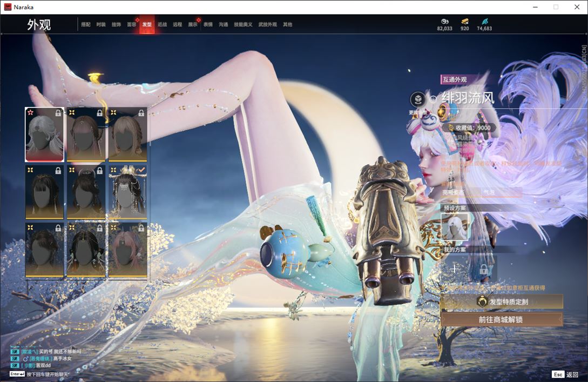Select the white-haired hairstyle marked with star
The height and width of the screenshot is (382, 588).
[44, 135]
